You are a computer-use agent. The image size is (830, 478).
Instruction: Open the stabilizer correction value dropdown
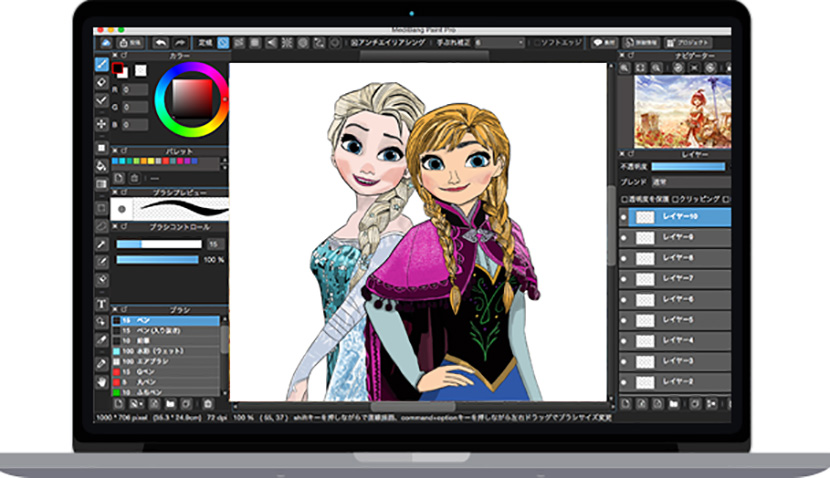click(499, 43)
